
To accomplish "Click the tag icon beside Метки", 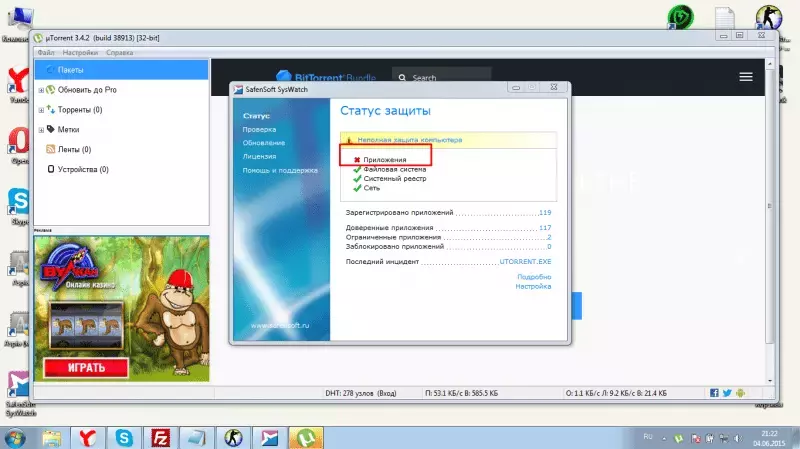I will click(x=51, y=129).
